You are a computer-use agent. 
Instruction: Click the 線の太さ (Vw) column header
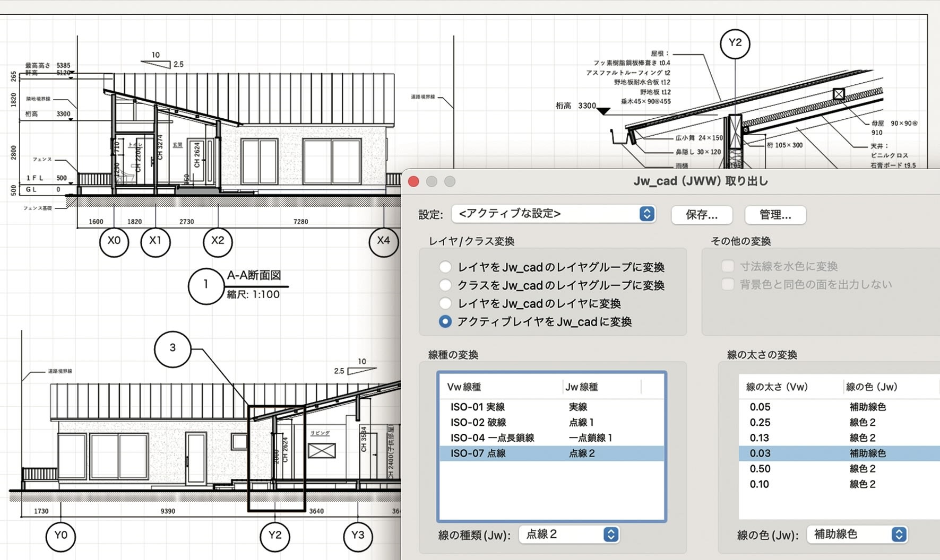(776, 387)
